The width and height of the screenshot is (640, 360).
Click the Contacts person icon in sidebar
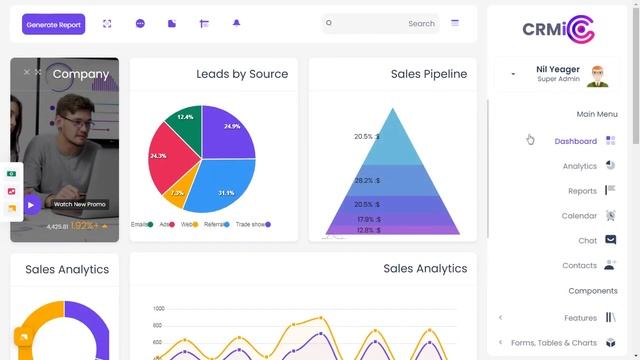[x=610, y=265]
